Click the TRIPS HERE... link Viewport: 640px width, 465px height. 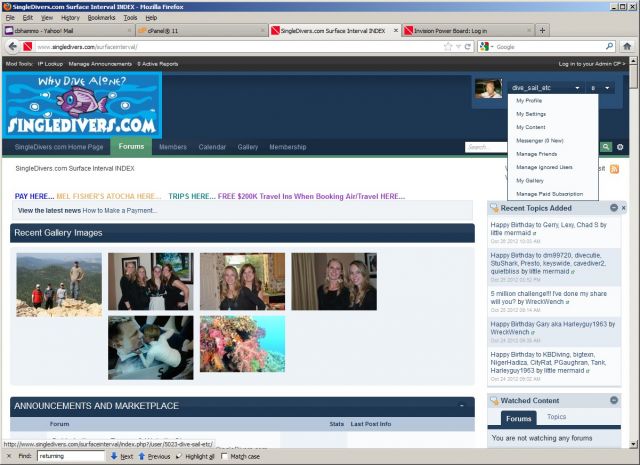tap(192, 196)
